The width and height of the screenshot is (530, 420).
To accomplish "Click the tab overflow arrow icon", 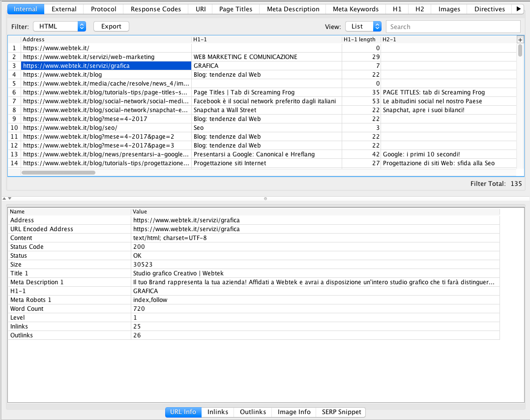I will click(x=518, y=9).
